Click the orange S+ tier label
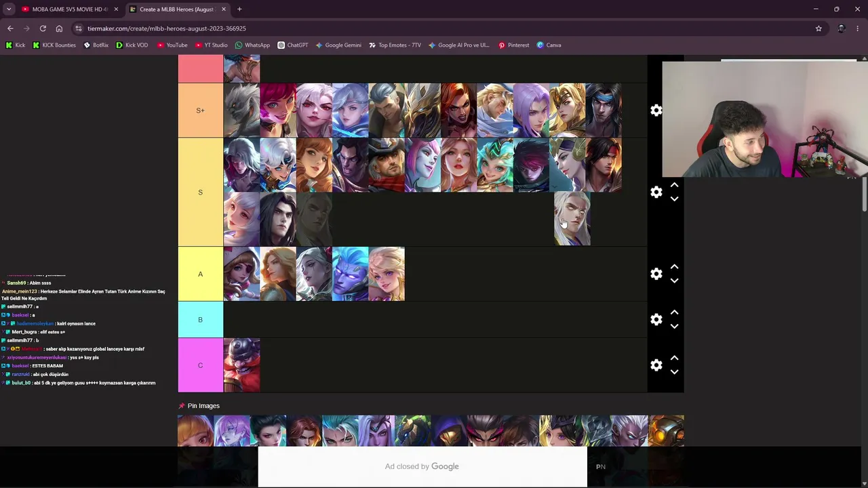This screenshot has width=868, height=488. [200, 110]
